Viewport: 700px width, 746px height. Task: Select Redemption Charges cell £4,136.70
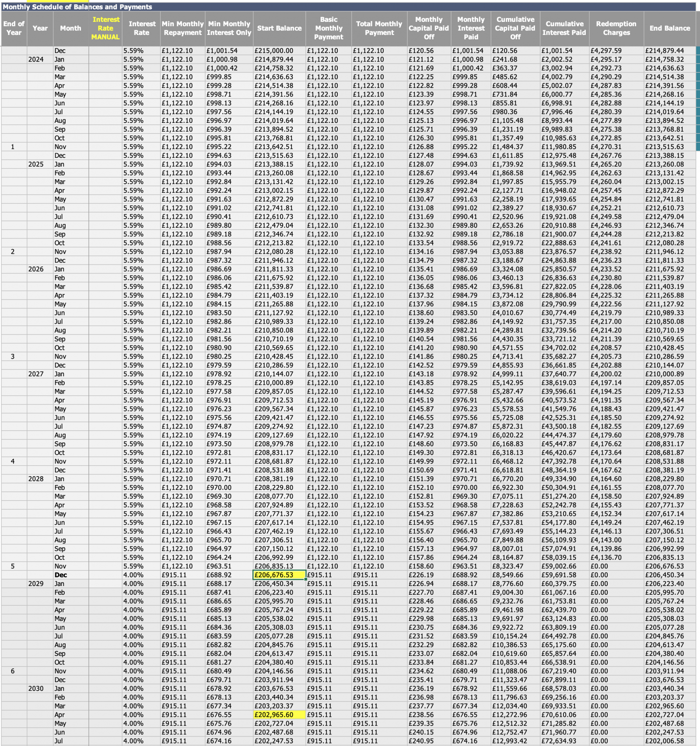616,558
